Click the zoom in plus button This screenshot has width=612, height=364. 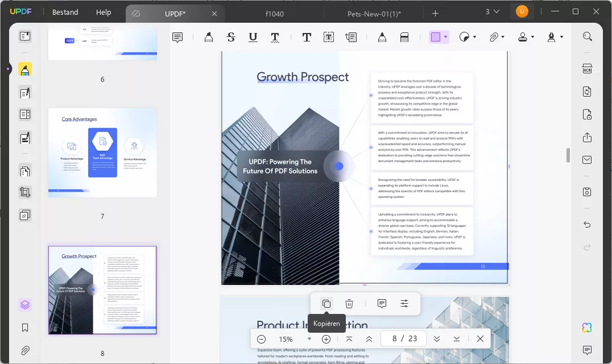[326, 339]
